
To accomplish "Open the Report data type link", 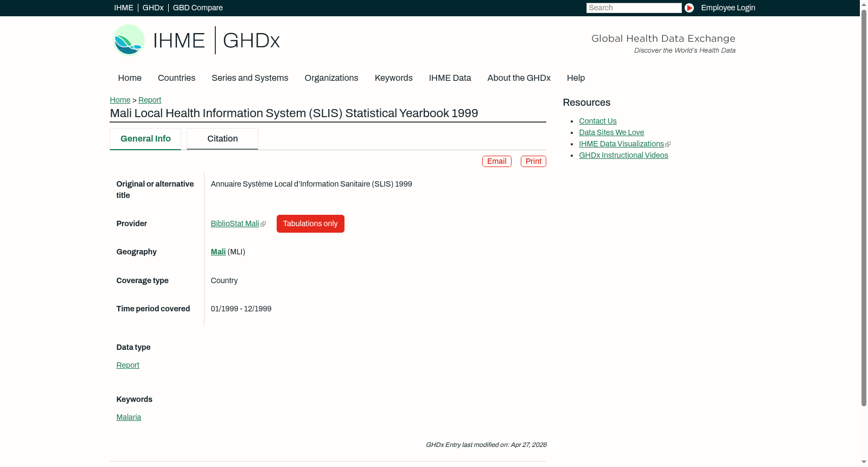I will click(x=128, y=365).
